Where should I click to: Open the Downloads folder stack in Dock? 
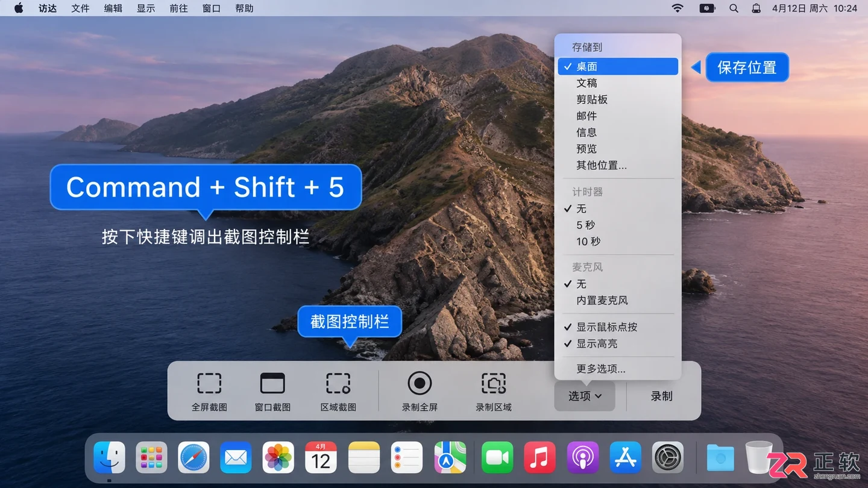coord(720,458)
